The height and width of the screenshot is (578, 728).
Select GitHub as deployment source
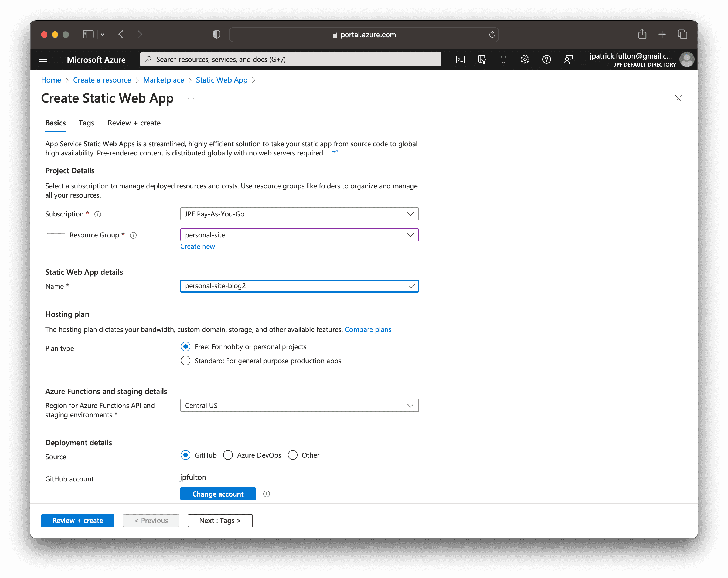[x=185, y=455]
